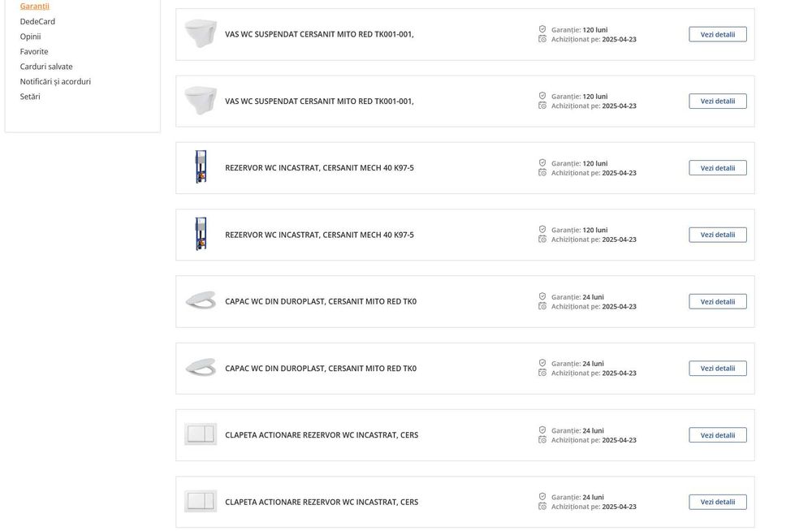Navigate to Notificări și acorduri
The width and height of the screenshot is (812, 531).
pyautogui.click(x=55, y=82)
